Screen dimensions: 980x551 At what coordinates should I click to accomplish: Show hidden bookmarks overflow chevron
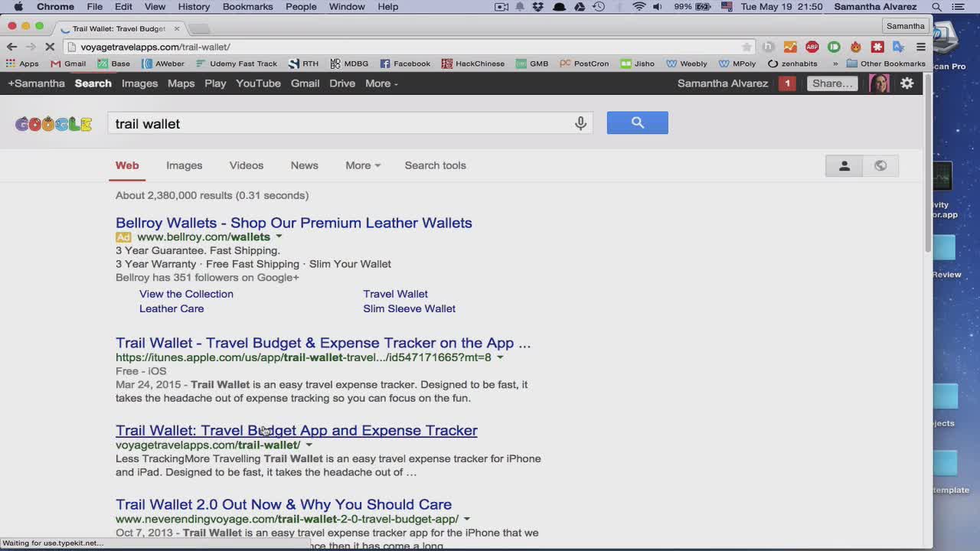point(835,64)
